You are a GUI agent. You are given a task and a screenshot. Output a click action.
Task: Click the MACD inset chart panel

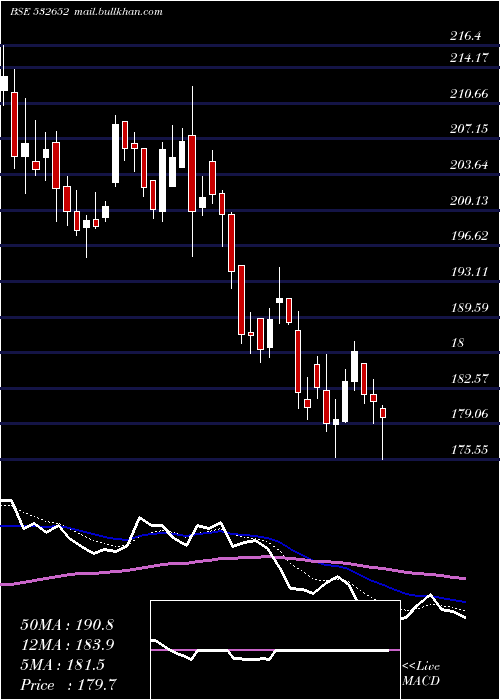275,650
